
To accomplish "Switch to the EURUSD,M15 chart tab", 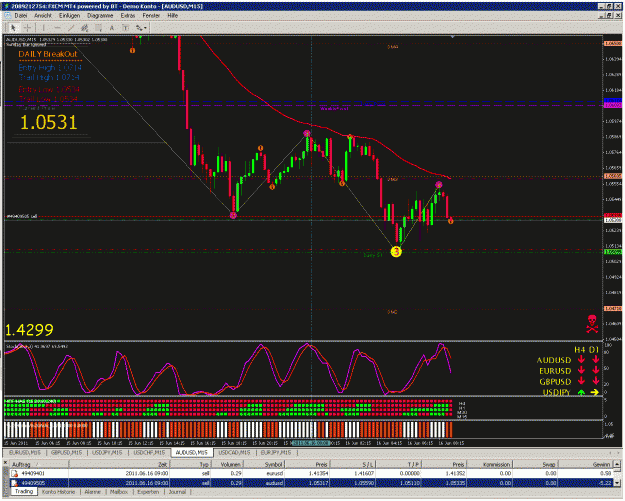I will [25, 452].
